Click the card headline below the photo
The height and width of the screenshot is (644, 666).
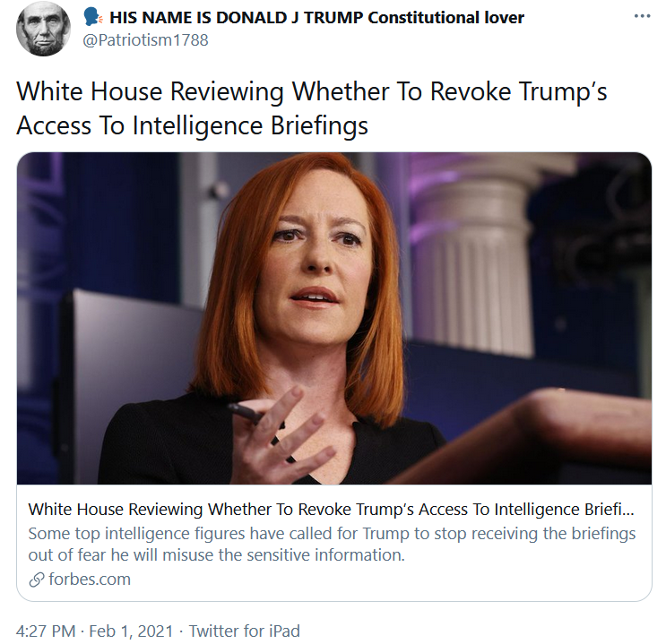tap(331, 509)
